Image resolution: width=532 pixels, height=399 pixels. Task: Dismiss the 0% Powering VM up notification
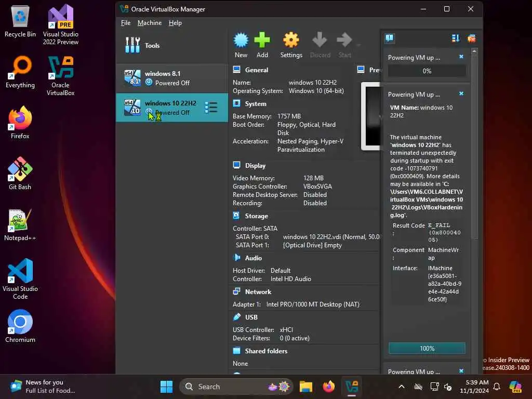461,57
